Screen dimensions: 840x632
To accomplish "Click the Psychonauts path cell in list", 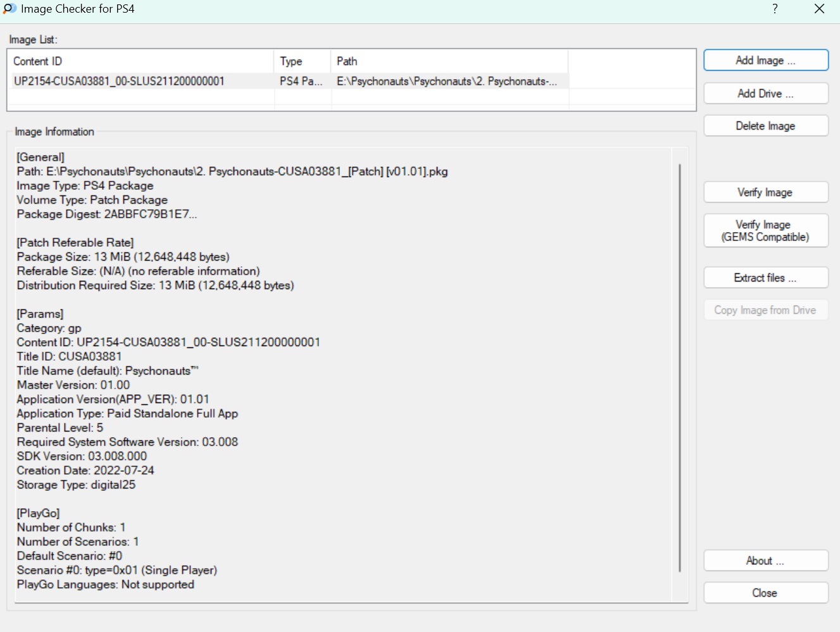I will point(447,81).
